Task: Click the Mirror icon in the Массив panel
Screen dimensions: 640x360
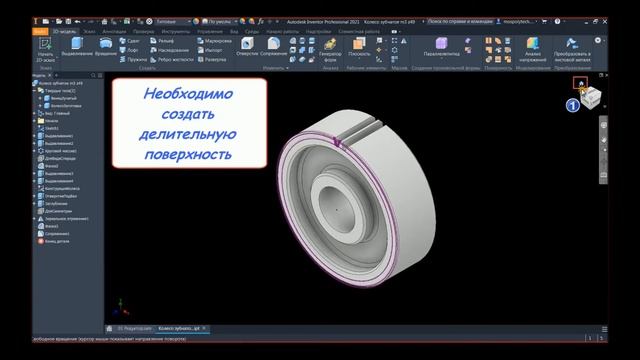Action: click(x=404, y=41)
